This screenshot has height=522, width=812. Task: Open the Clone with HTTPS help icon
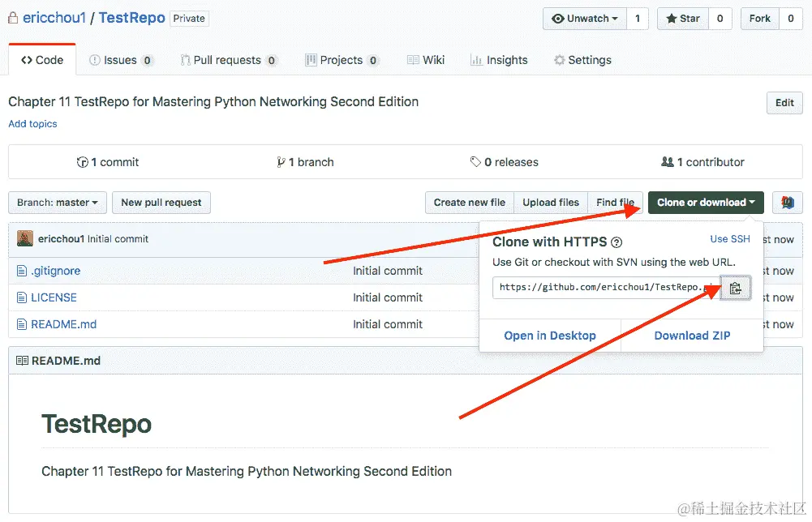pyautogui.click(x=617, y=242)
